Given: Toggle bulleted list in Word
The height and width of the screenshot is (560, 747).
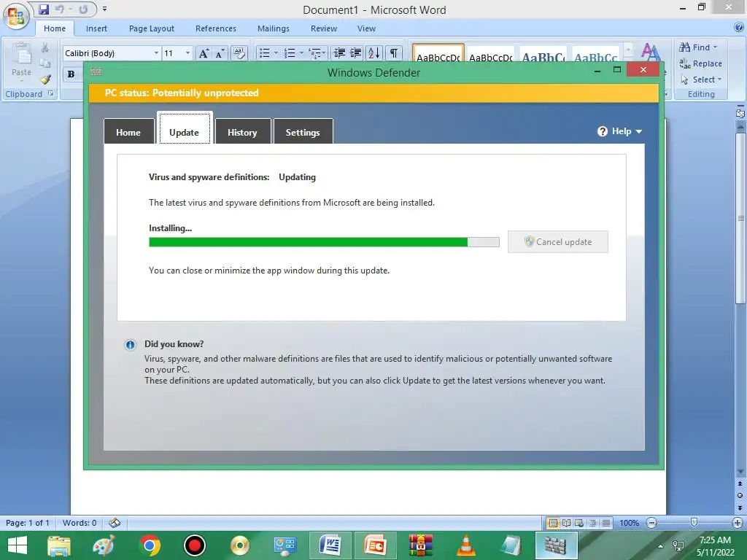Looking at the screenshot, I should tap(264, 52).
